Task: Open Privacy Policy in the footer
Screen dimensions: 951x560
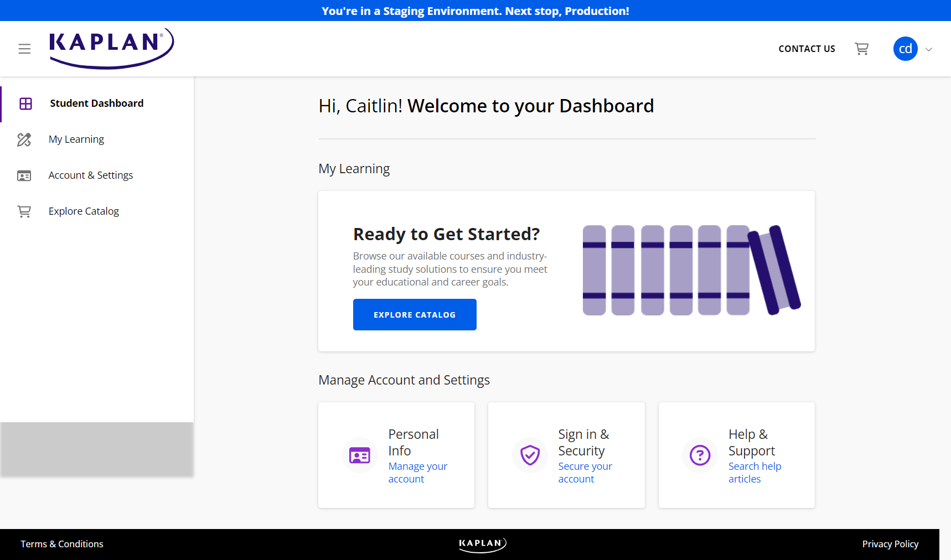Action: pyautogui.click(x=890, y=544)
